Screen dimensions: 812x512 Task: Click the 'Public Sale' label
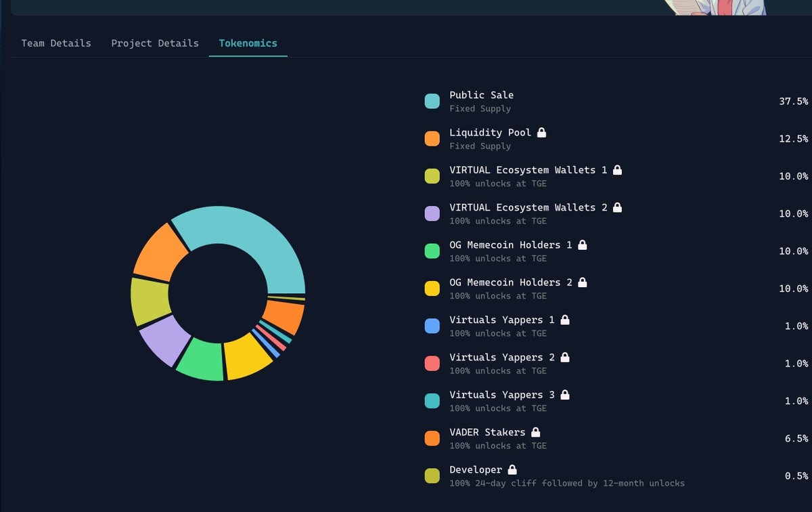[481, 95]
